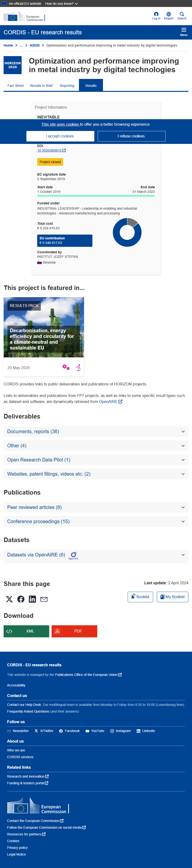Viewport: 192px width, 868px height.
Task: Click the Slovenia flag icon
Action: 39,262
